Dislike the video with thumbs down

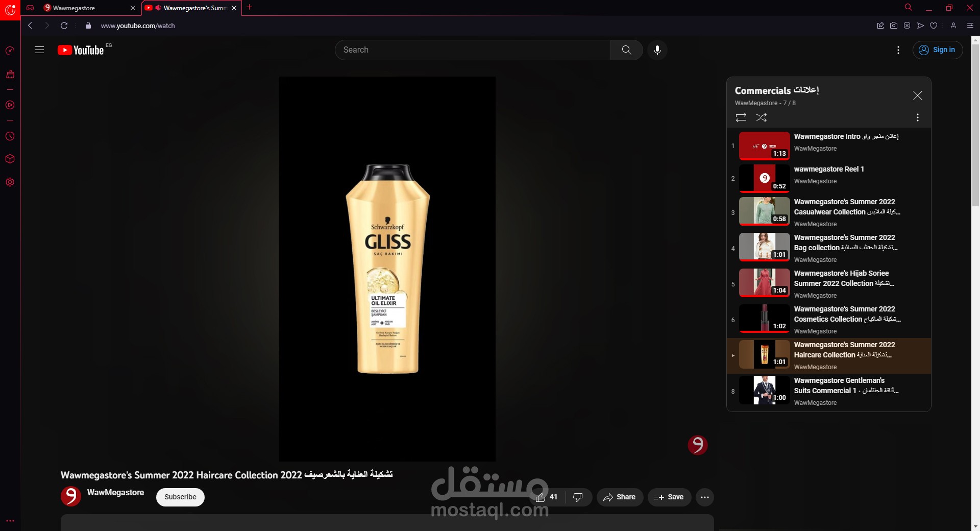coord(578,497)
